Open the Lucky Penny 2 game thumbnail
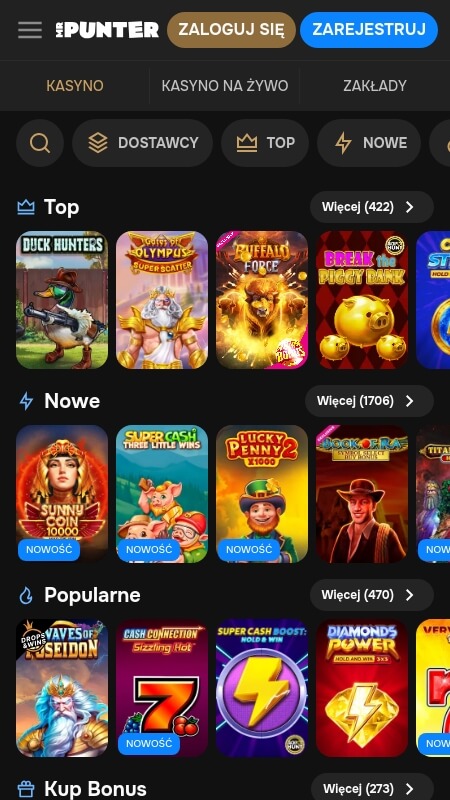The image size is (450, 800). point(262,494)
